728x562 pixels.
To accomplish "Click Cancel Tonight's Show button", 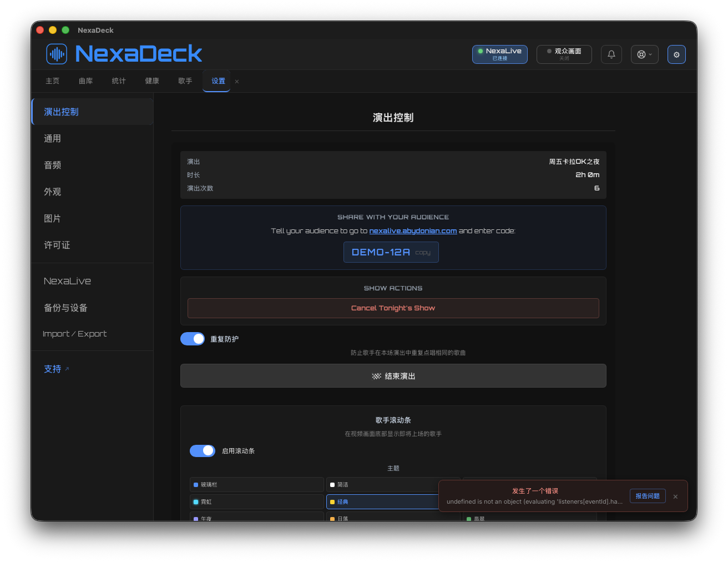I will pyautogui.click(x=393, y=308).
